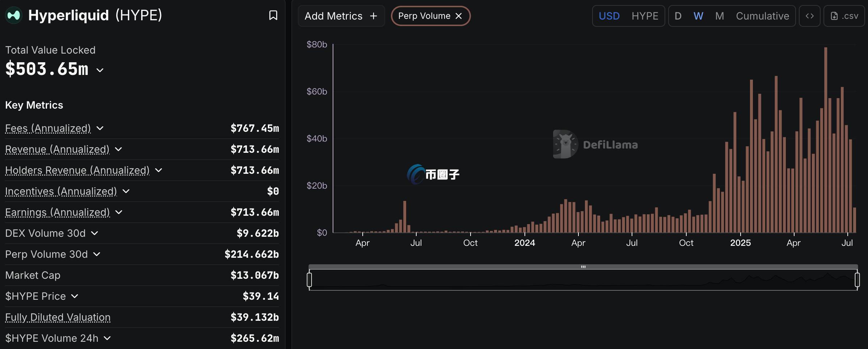The image size is (868, 349).
Task: Click the Key Metrics heading
Action: click(x=34, y=105)
